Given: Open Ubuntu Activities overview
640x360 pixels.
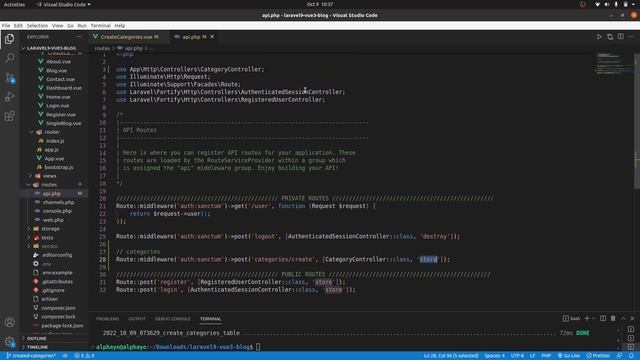Looking at the screenshot, I should coord(14,4).
